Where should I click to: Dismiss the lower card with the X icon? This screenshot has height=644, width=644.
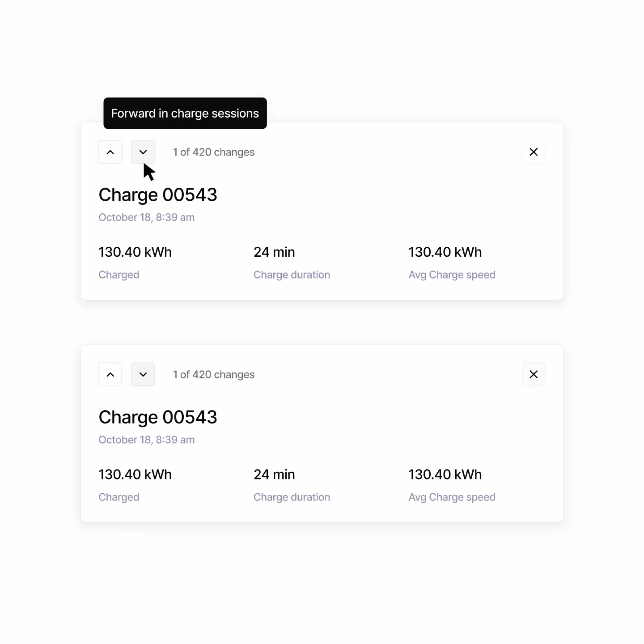pos(534,374)
